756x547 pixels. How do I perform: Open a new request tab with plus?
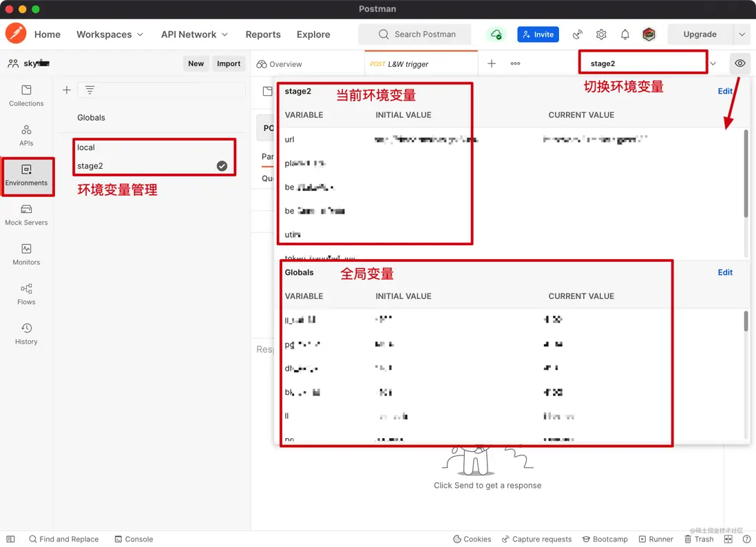point(492,63)
